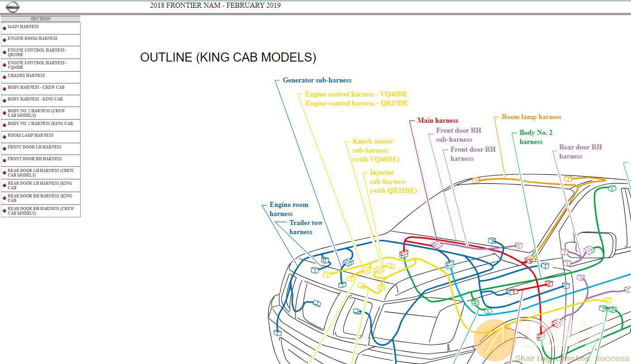This screenshot has width=631, height=364.
Task: Click the Engine control harness - QR25DE label
Action: coord(357,103)
